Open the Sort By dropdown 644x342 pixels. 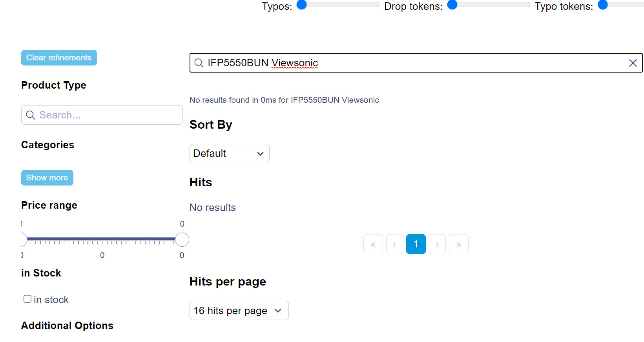pyautogui.click(x=229, y=153)
